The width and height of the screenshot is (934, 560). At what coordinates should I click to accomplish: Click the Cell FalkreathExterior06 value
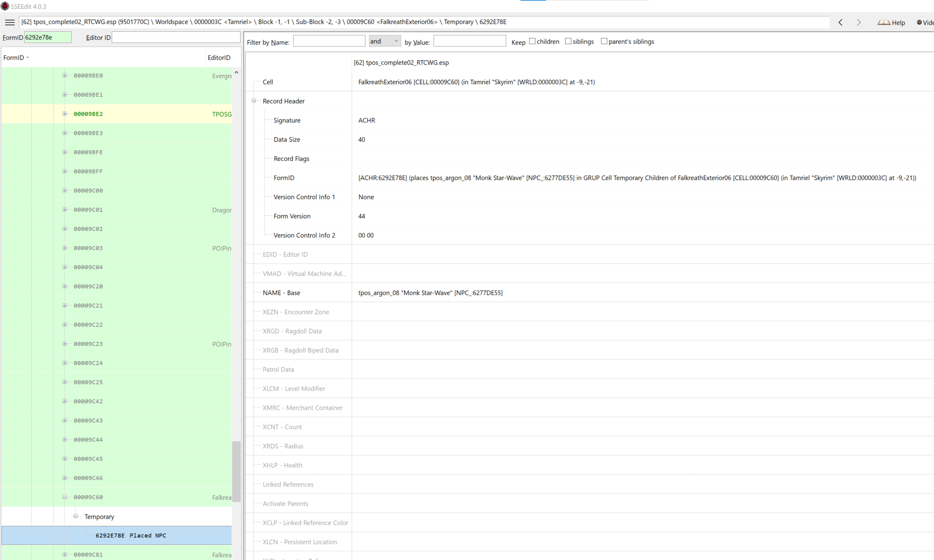pos(476,82)
